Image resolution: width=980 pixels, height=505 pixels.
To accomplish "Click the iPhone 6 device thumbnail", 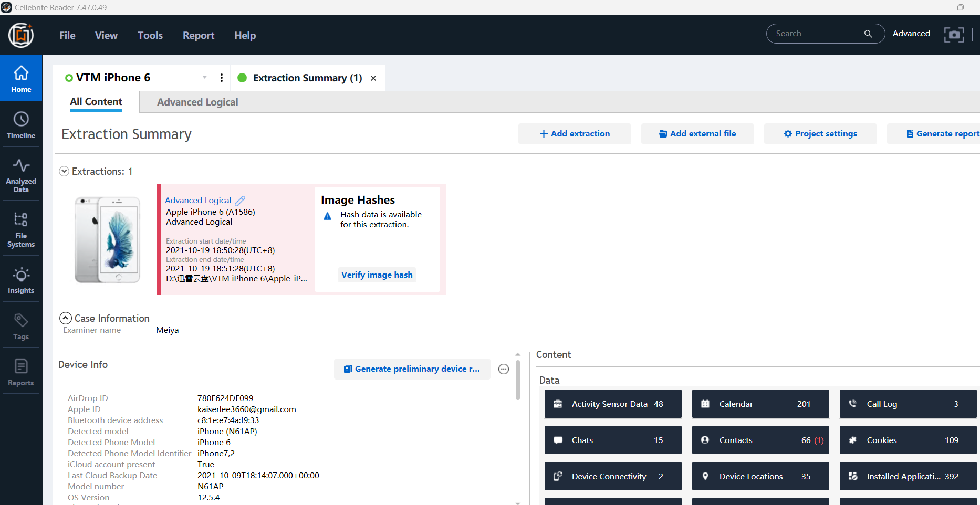I will [108, 239].
